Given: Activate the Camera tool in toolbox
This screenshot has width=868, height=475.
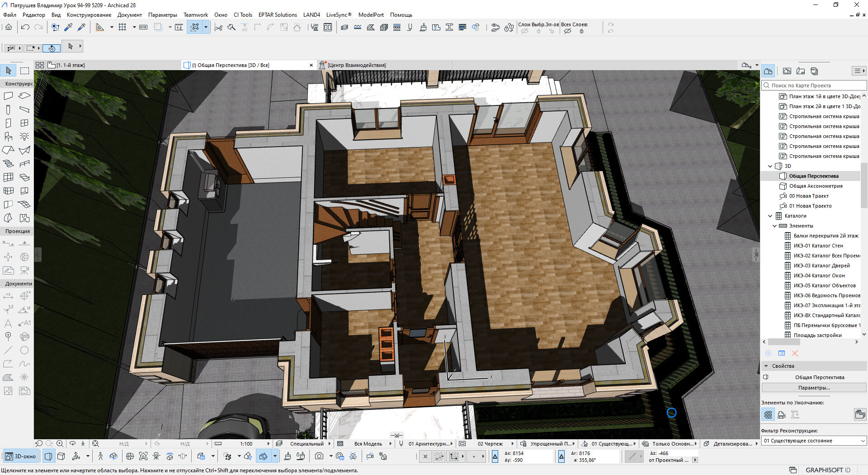Looking at the screenshot, I should pos(24,271).
